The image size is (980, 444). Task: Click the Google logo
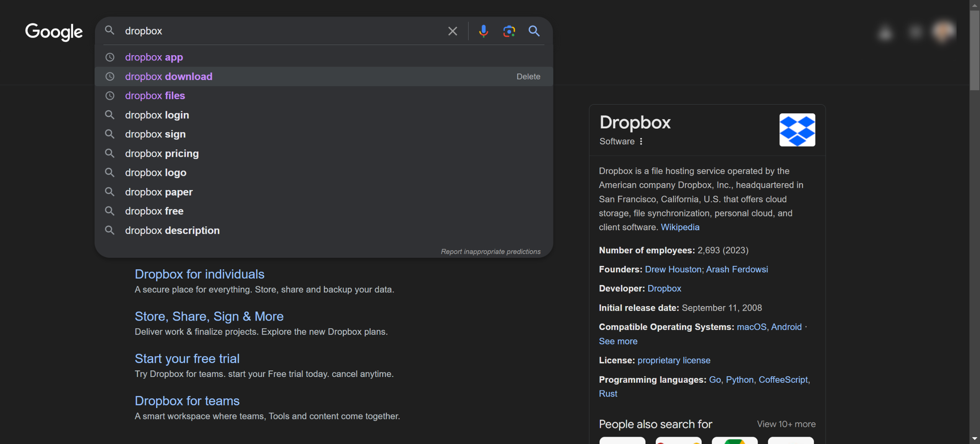coord(54,32)
